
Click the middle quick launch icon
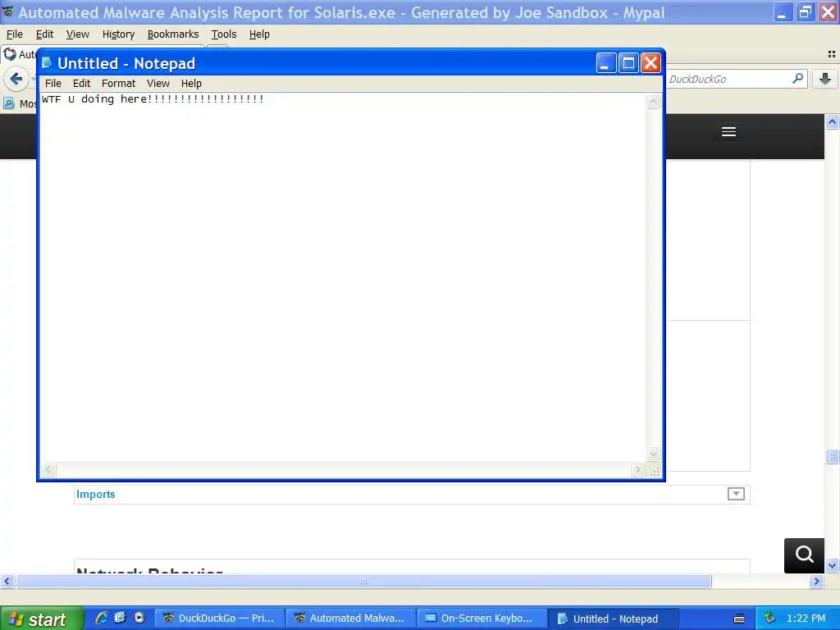coord(120,618)
